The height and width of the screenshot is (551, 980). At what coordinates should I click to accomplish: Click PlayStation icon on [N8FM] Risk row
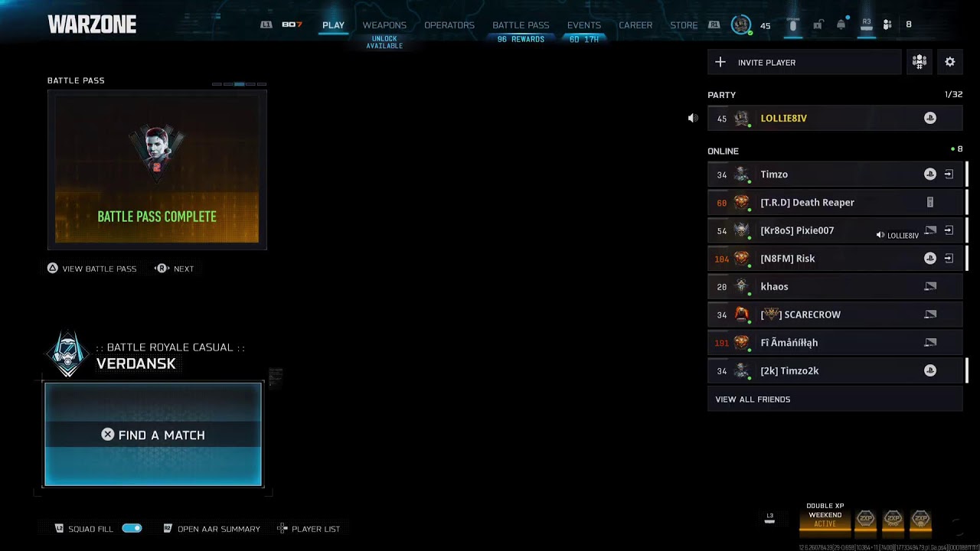930,259
